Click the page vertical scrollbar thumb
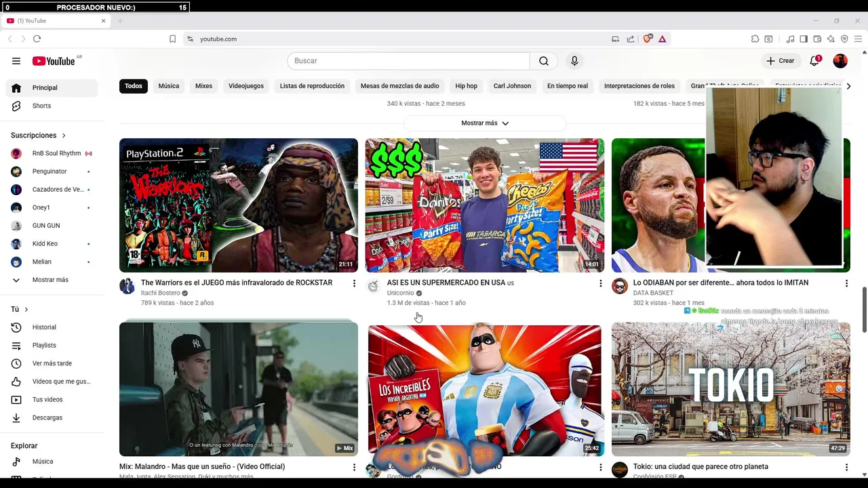The image size is (868, 488). click(864, 310)
